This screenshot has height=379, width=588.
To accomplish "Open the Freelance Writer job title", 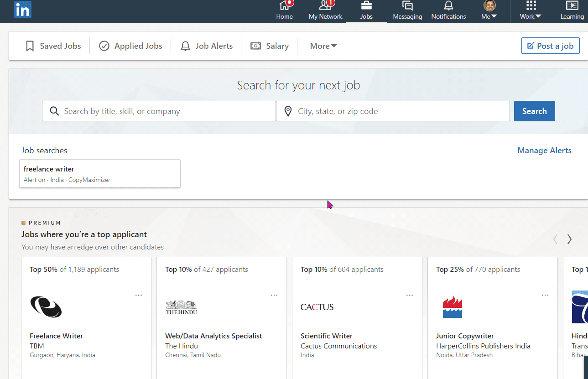I will (x=56, y=336).
